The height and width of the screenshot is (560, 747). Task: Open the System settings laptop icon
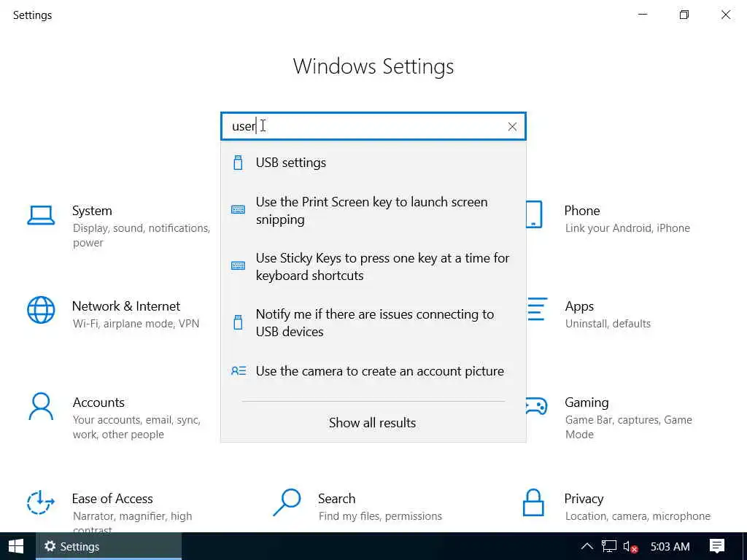tap(41, 215)
